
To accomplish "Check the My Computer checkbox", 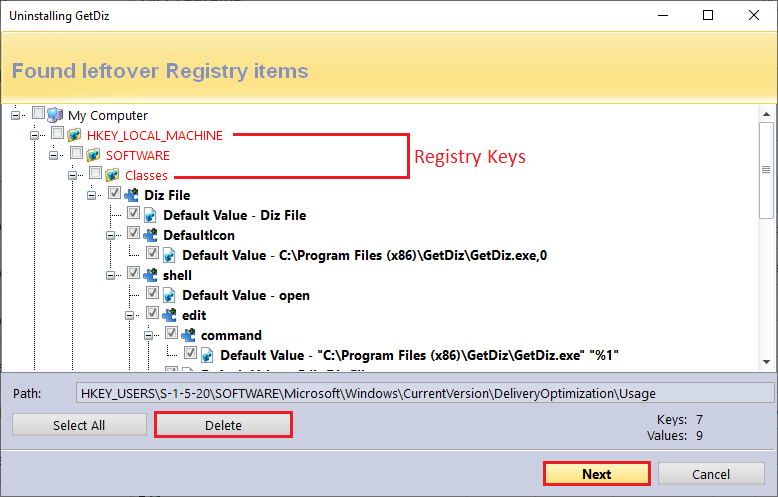I will point(38,113).
